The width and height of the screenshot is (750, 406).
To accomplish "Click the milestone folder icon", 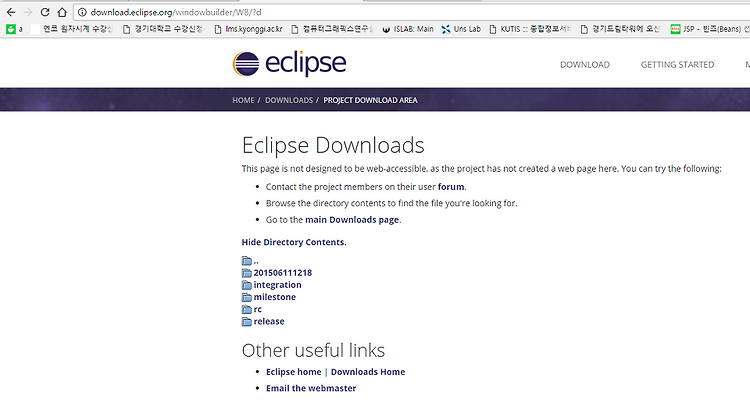I will pos(247,297).
